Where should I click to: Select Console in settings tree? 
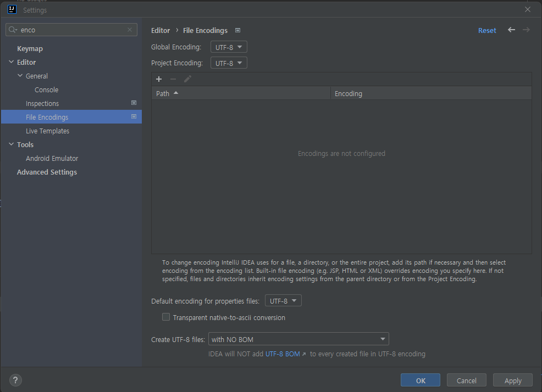46,90
